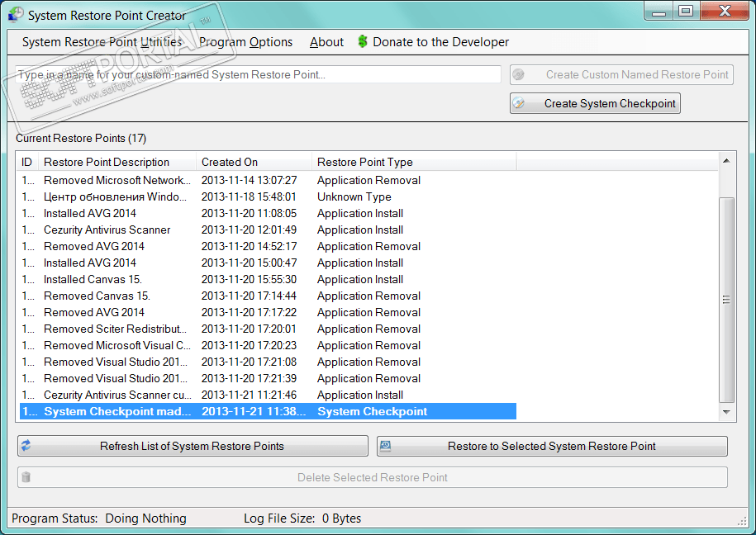Select the Центр обновления Windo... row
The width and height of the screenshot is (756, 535).
(x=268, y=196)
